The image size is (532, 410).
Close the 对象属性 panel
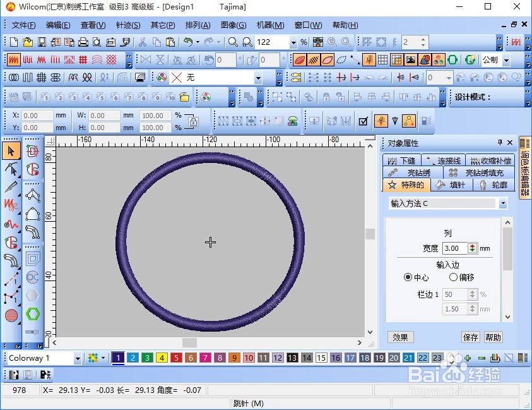pyautogui.click(x=510, y=142)
